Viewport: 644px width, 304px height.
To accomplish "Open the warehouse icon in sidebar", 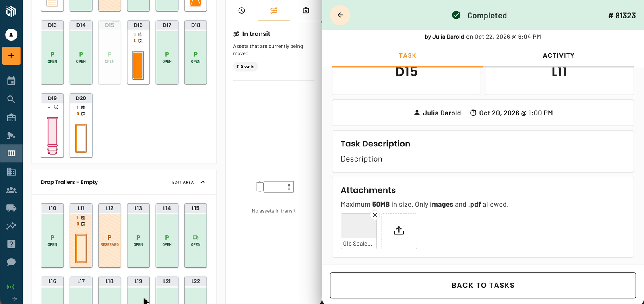I will 11,117.
